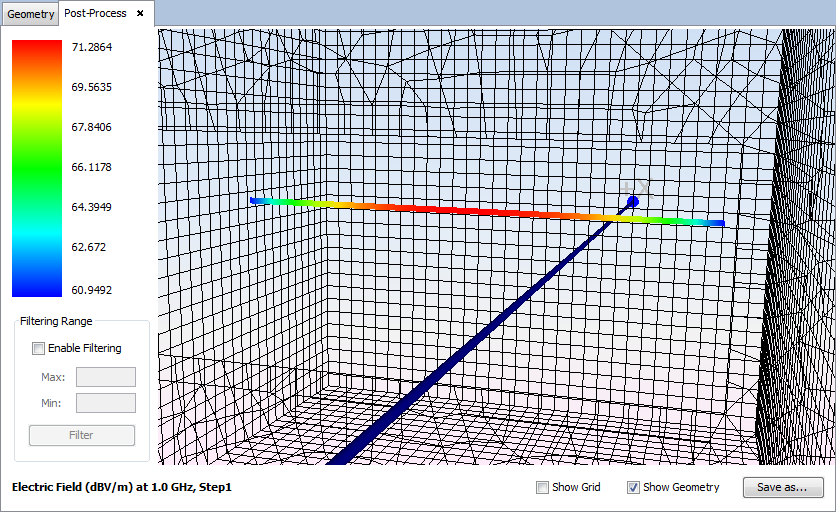Image resolution: width=836 pixels, height=512 pixels.
Task: Click the 71.2864 maximum legend value
Action: [91, 47]
